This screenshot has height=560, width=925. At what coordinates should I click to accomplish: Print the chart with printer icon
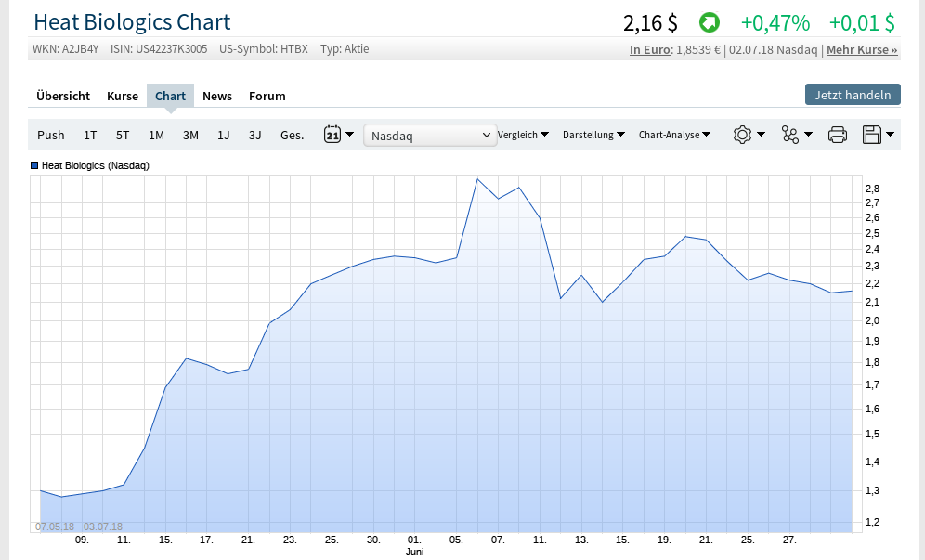click(x=837, y=135)
